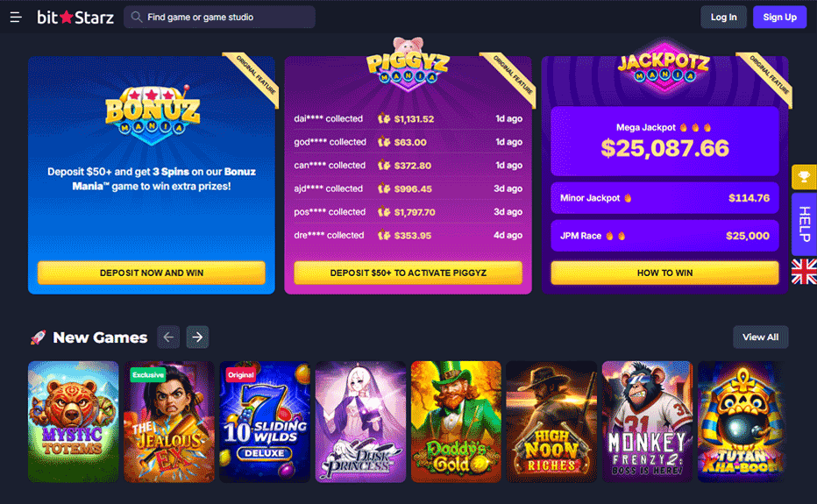Click the Log In button
The image size is (817, 504).
[723, 18]
